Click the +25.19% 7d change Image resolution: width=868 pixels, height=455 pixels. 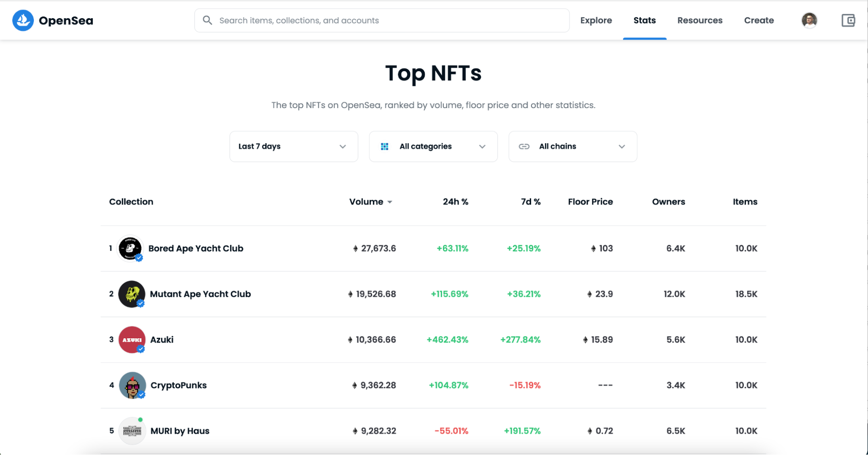pyautogui.click(x=524, y=248)
